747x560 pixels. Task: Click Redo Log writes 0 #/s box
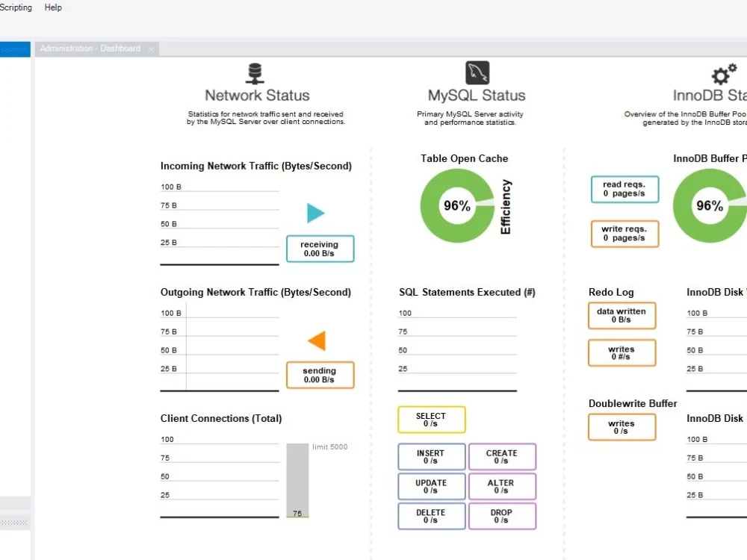(622, 352)
